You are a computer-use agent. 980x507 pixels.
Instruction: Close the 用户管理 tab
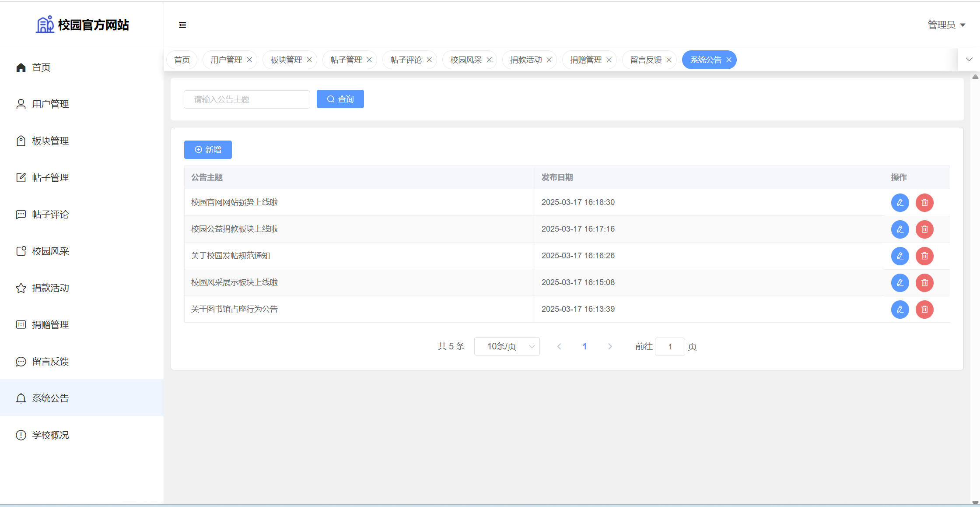click(x=249, y=60)
